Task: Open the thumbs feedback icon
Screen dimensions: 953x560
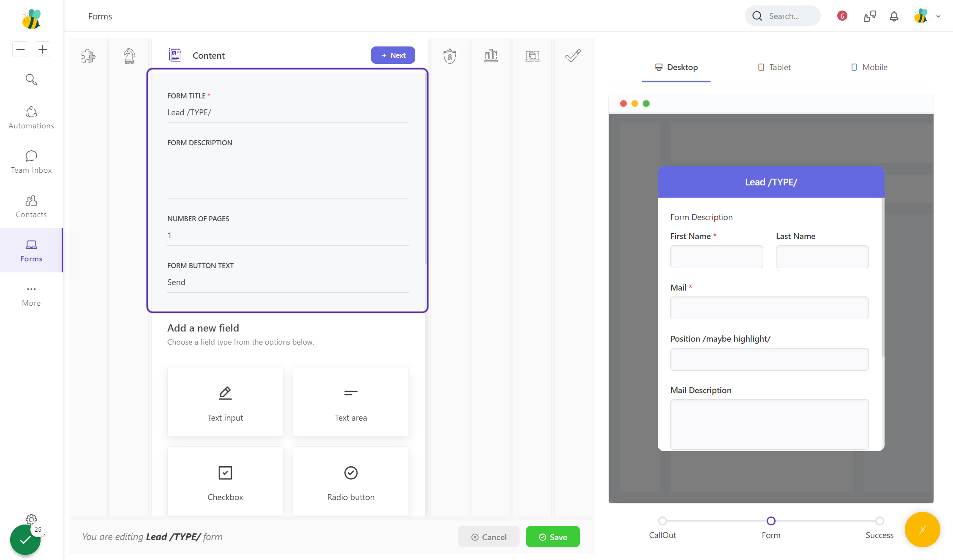Action: point(869,16)
